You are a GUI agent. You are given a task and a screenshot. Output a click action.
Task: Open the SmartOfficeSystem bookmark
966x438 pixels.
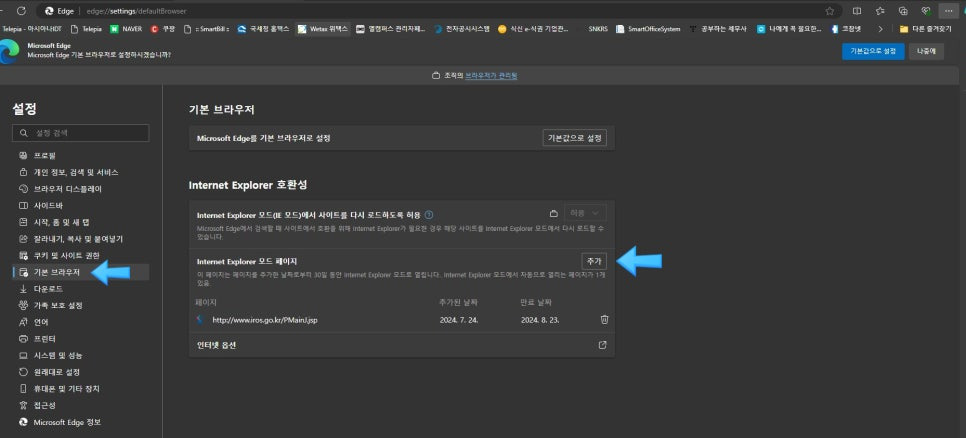[648, 28]
